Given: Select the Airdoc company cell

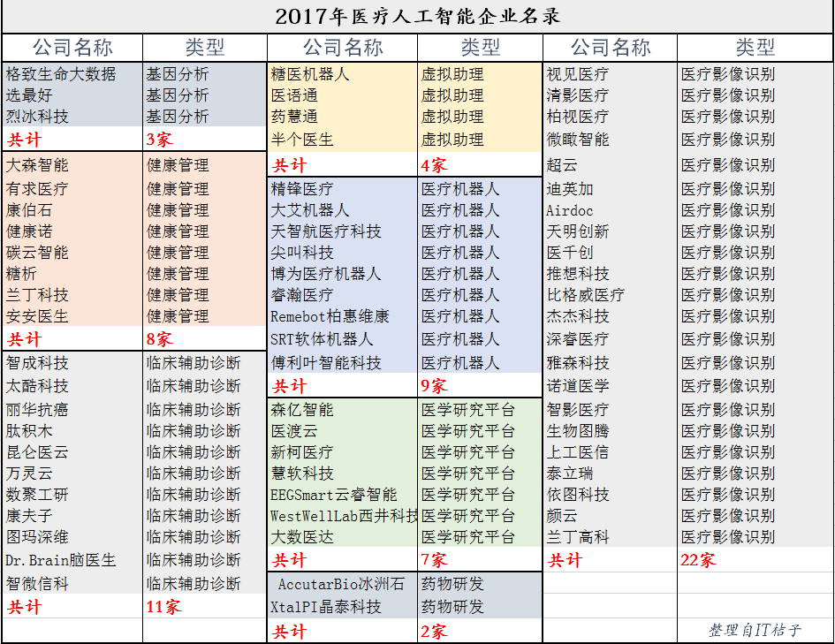Looking at the screenshot, I should [x=570, y=211].
